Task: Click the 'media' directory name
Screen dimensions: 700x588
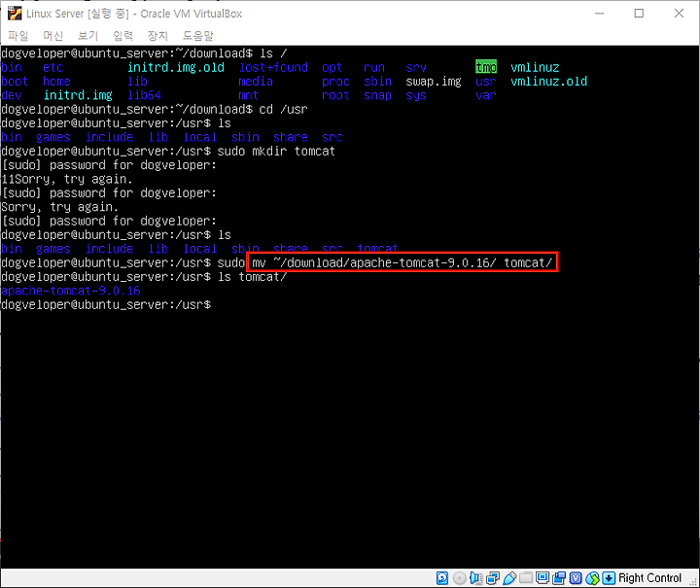Action: pyautogui.click(x=256, y=82)
